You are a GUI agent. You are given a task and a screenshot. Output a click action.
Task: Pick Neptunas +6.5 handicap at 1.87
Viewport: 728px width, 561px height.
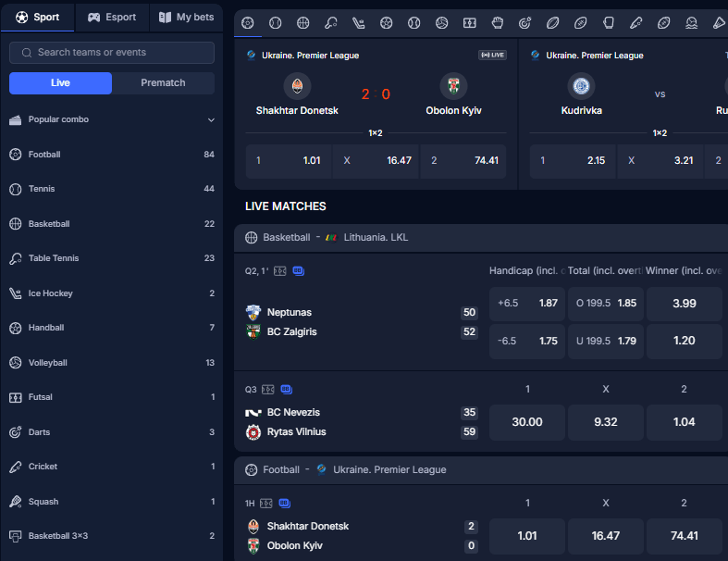click(527, 304)
